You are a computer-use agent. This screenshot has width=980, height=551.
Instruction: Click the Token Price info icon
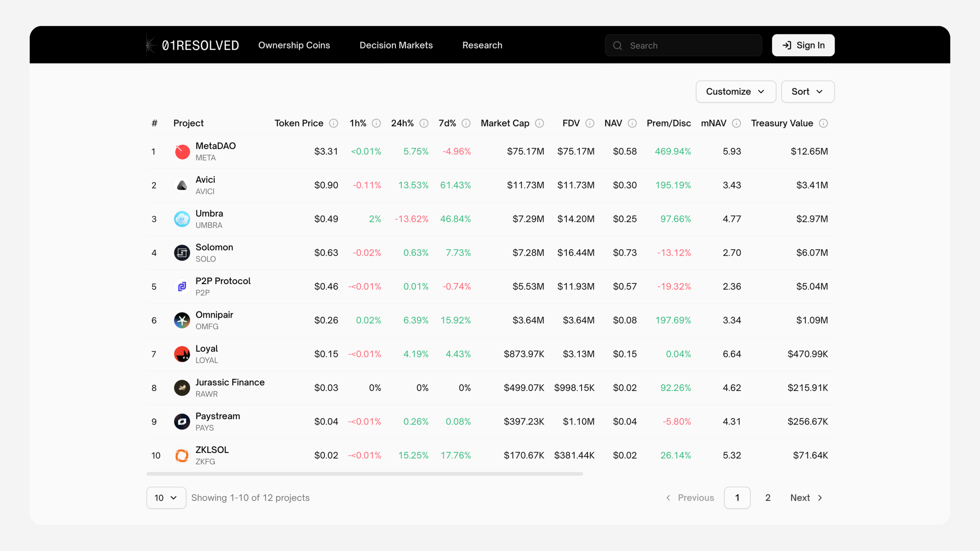334,123
